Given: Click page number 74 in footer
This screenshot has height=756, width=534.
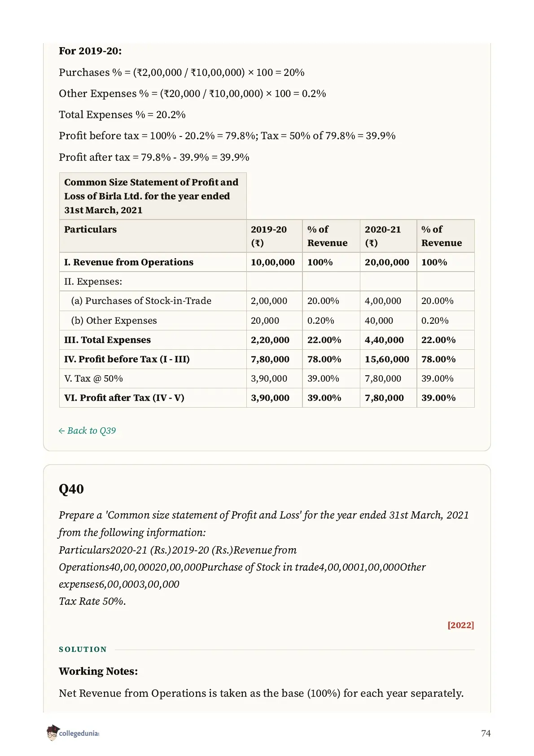Looking at the screenshot, I should tap(486, 733).
